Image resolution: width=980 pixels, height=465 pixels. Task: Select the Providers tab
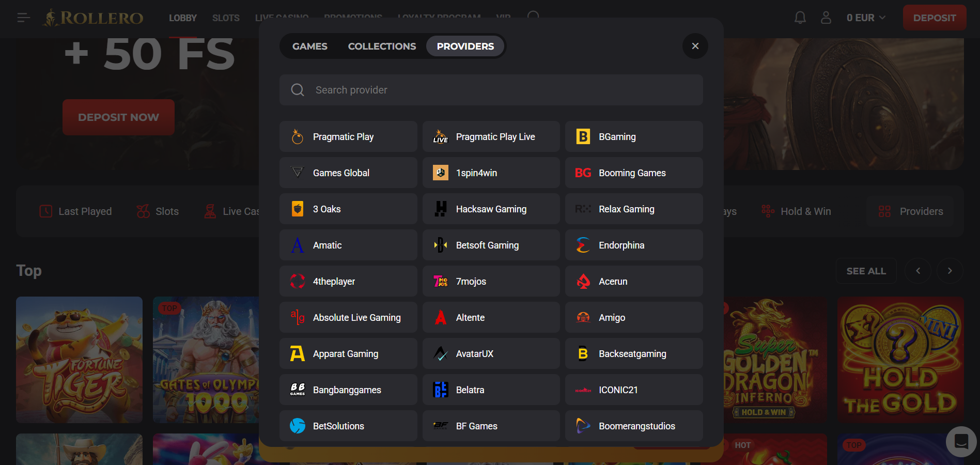[x=465, y=46]
